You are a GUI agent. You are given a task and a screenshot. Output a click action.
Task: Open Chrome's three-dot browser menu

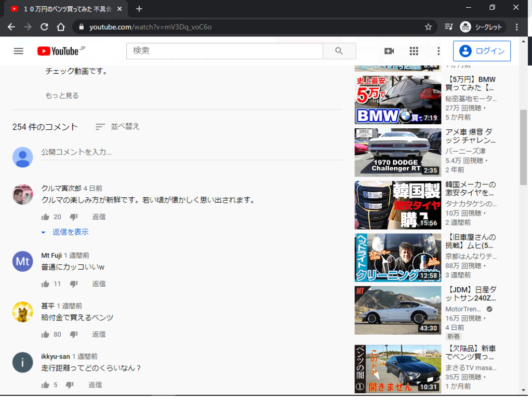516,27
